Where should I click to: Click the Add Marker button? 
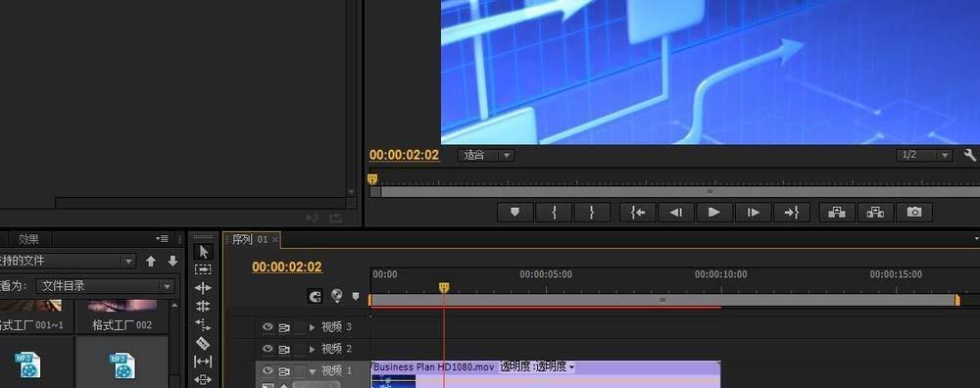515,213
